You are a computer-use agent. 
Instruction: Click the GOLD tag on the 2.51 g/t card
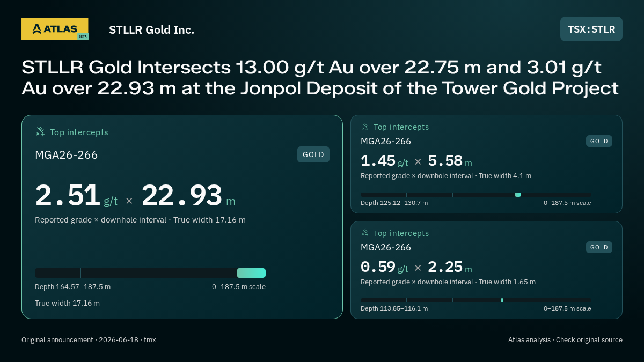pyautogui.click(x=313, y=154)
